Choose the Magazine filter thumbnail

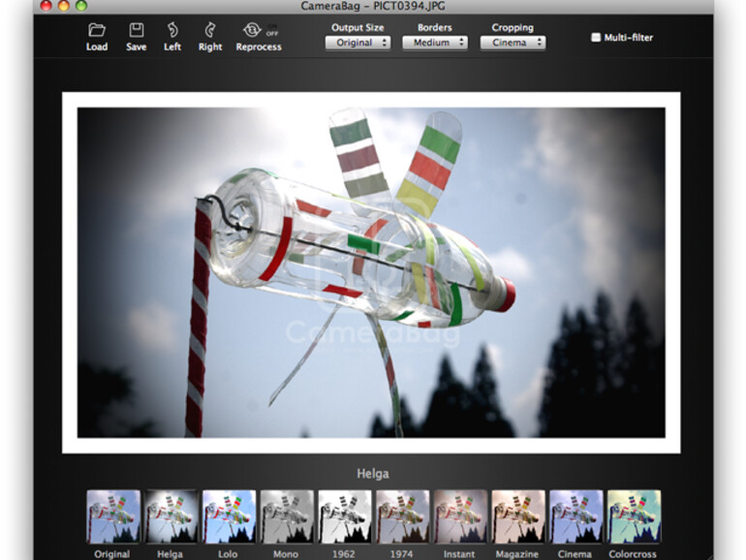[x=518, y=516]
